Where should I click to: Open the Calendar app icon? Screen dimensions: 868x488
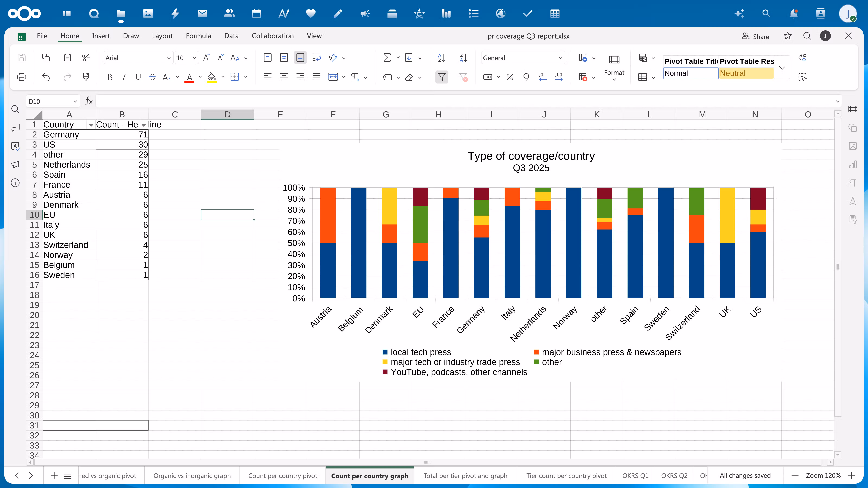point(256,14)
